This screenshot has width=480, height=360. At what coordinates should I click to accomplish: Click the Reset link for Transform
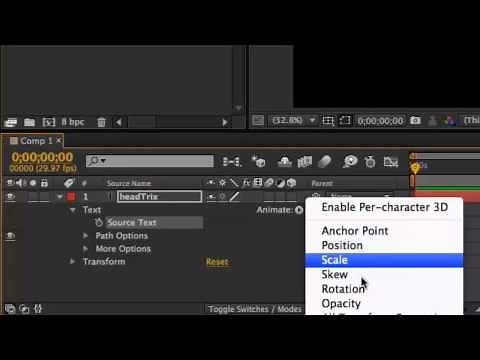[217, 262]
